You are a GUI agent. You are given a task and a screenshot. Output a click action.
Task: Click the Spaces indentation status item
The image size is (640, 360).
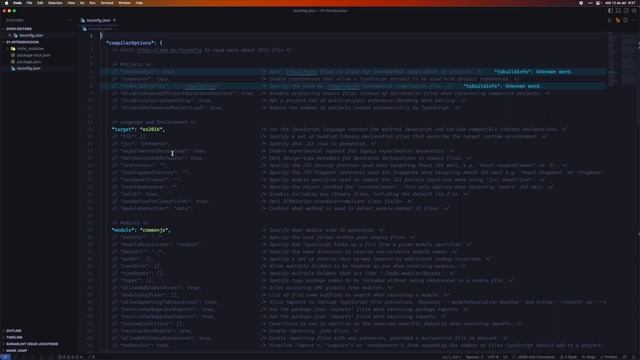point(474,357)
